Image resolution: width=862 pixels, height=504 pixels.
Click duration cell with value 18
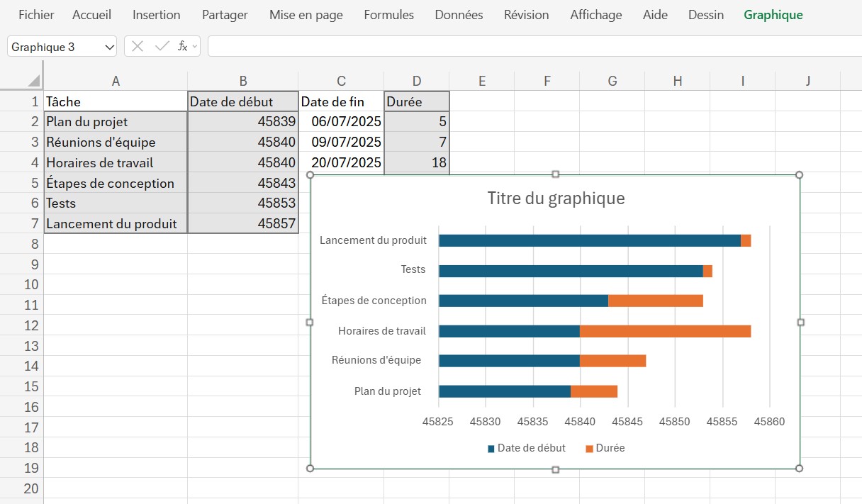[x=417, y=162]
